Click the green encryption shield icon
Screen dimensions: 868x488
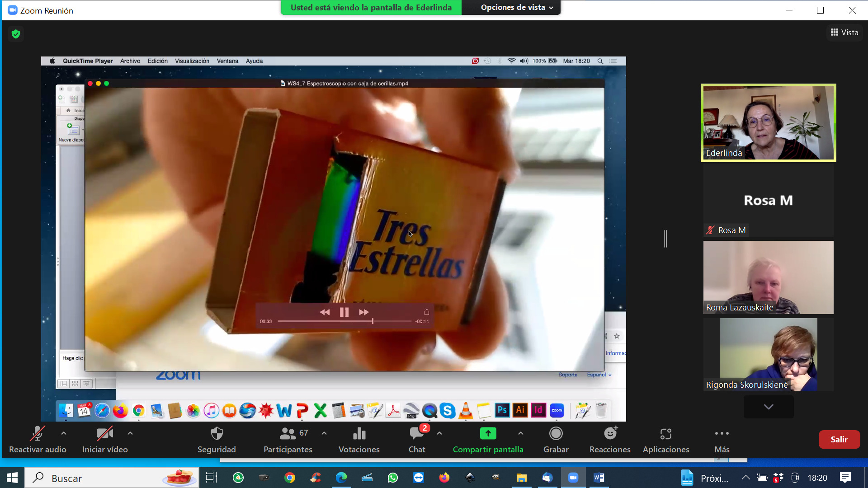[16, 34]
